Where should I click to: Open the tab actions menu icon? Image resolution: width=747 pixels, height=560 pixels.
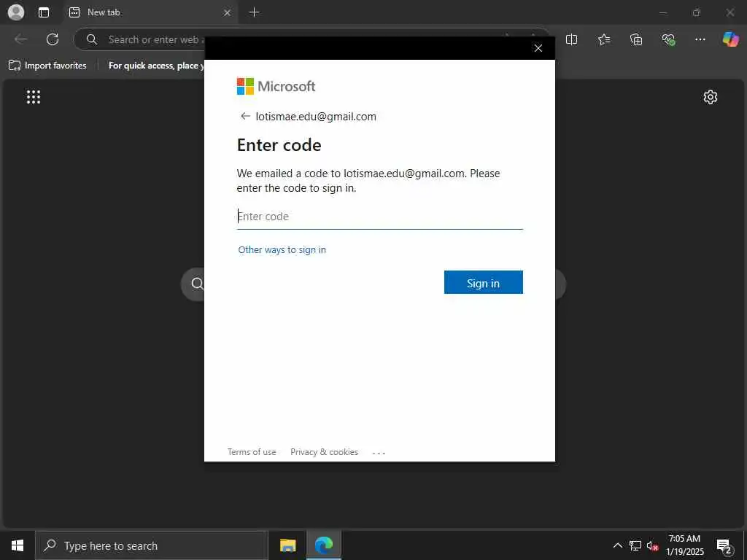(44, 12)
